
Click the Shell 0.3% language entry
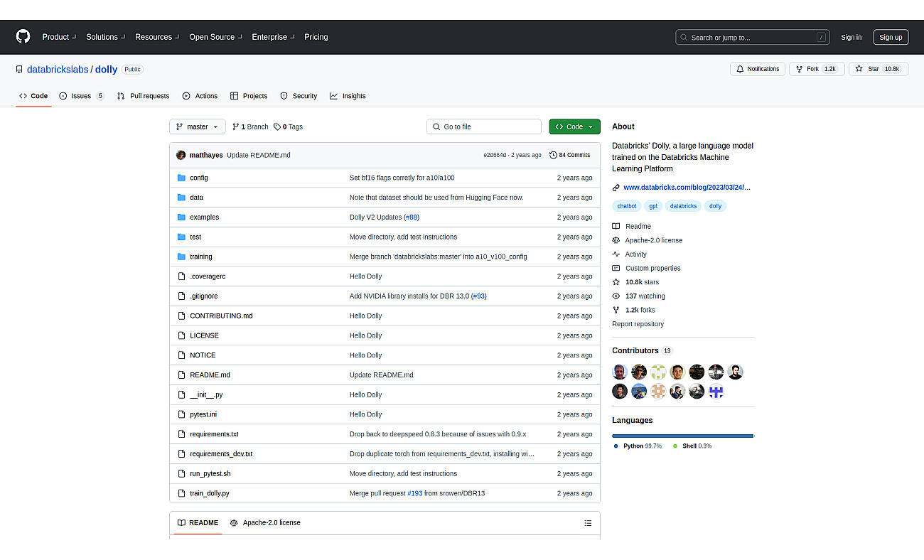click(x=692, y=446)
